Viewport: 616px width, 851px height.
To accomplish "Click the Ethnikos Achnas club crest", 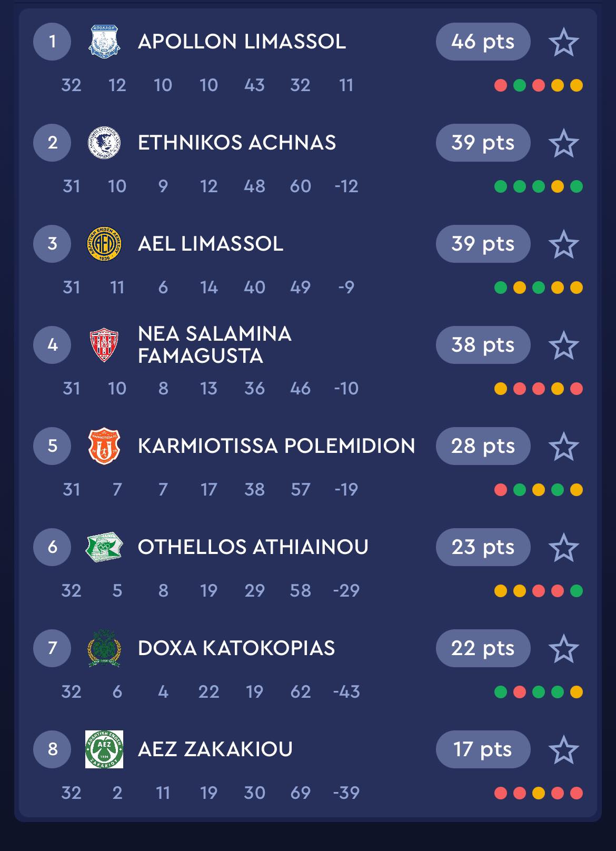I will click(104, 142).
